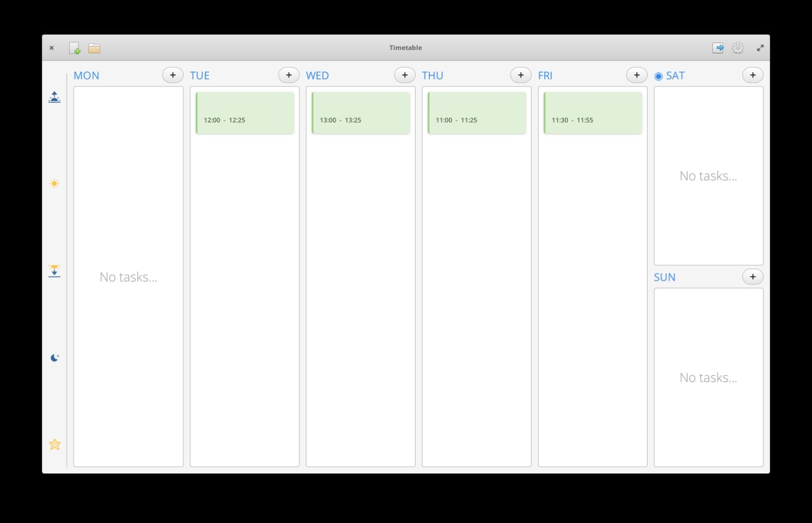Image resolution: width=812 pixels, height=523 pixels.
Task: Click 'No tasks...' in Sunday panel
Action: point(708,378)
